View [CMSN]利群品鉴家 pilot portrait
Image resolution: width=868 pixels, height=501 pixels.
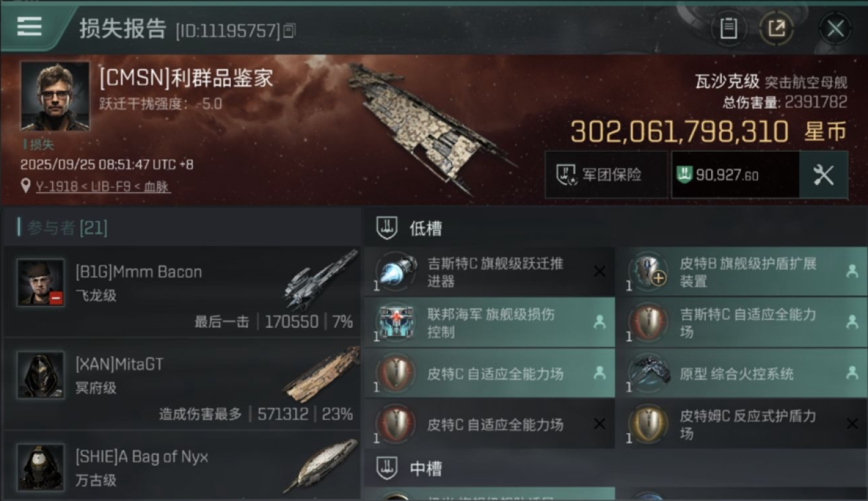click(x=55, y=96)
